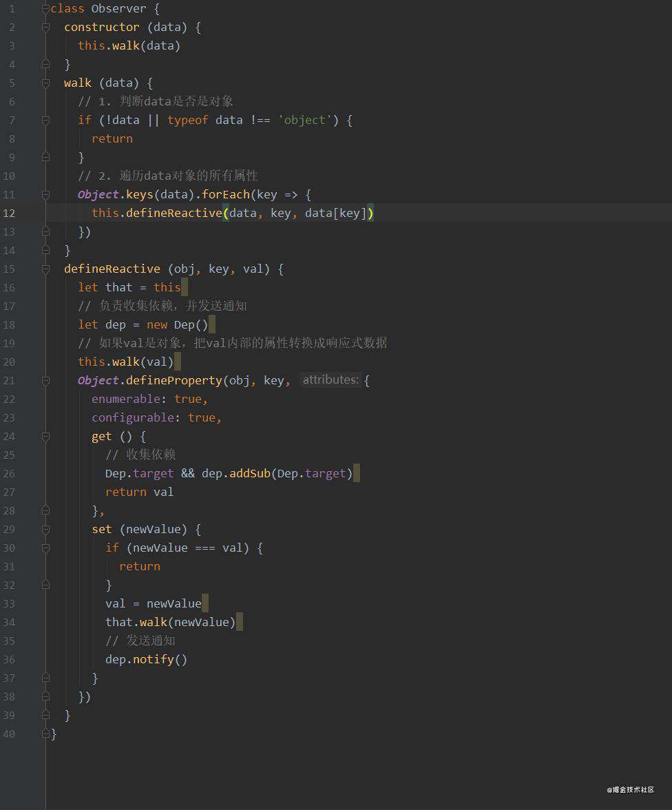Click line number 20 in the gutter

(x=9, y=362)
